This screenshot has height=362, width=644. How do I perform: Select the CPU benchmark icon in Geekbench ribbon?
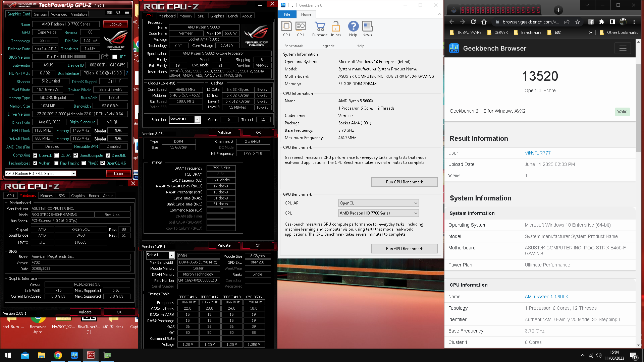[x=286, y=29]
